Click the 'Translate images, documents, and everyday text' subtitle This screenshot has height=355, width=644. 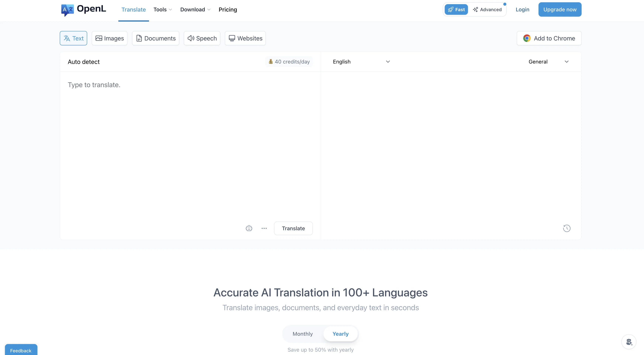pos(320,308)
